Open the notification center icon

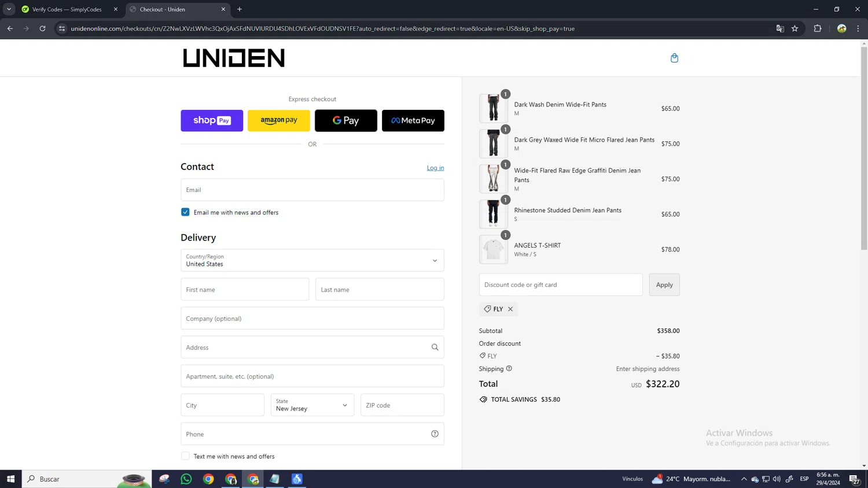[x=854, y=479]
